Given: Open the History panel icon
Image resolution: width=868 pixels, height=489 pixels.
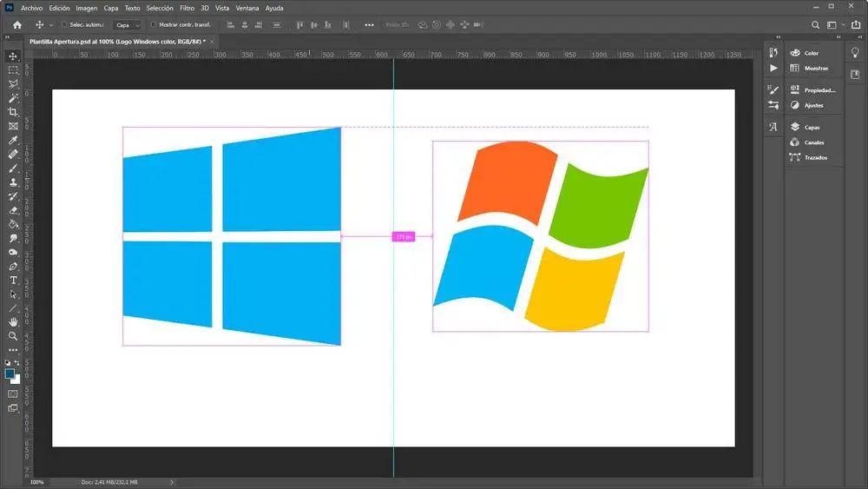Looking at the screenshot, I should [773, 53].
